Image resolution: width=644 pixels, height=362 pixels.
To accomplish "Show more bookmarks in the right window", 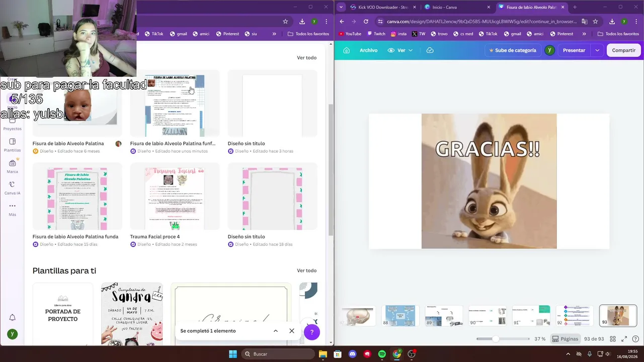I will pyautogui.click(x=584, y=34).
